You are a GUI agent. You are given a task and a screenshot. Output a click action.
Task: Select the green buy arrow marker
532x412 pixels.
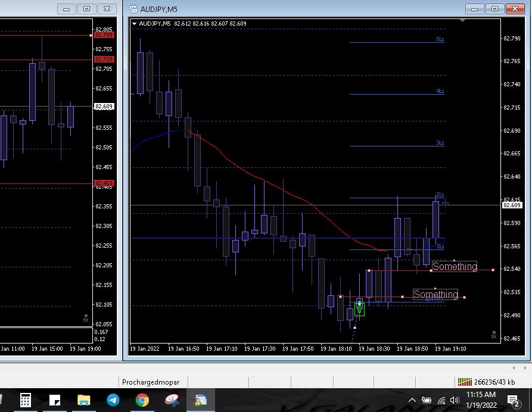(x=359, y=309)
